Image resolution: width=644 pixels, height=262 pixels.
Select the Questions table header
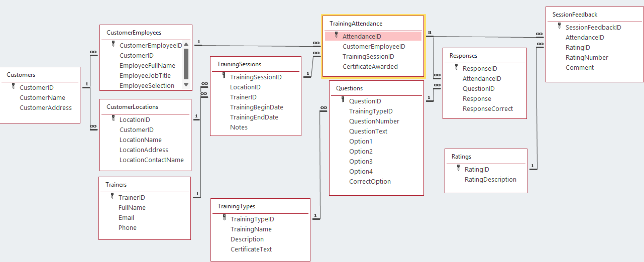pyautogui.click(x=350, y=88)
